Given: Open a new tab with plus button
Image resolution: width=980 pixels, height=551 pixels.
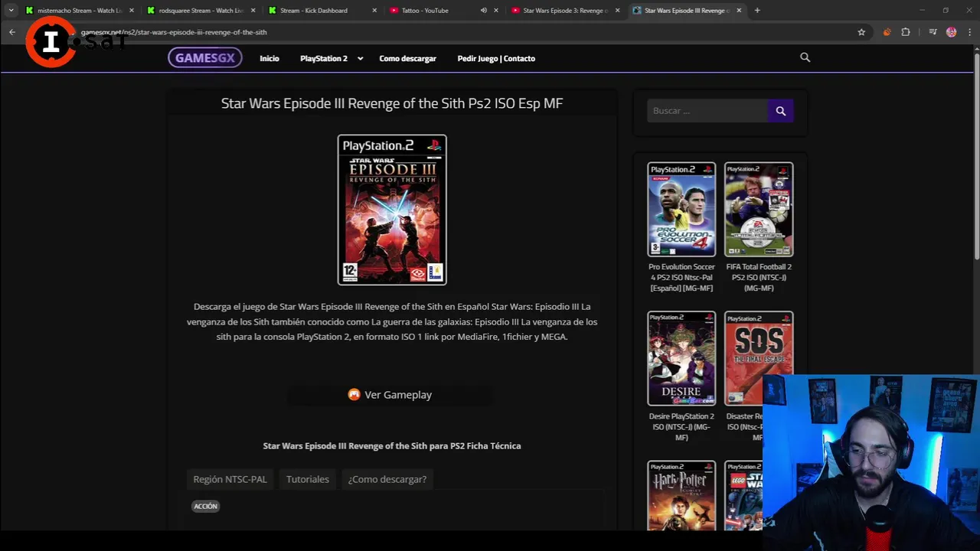Looking at the screenshot, I should click(x=757, y=10).
